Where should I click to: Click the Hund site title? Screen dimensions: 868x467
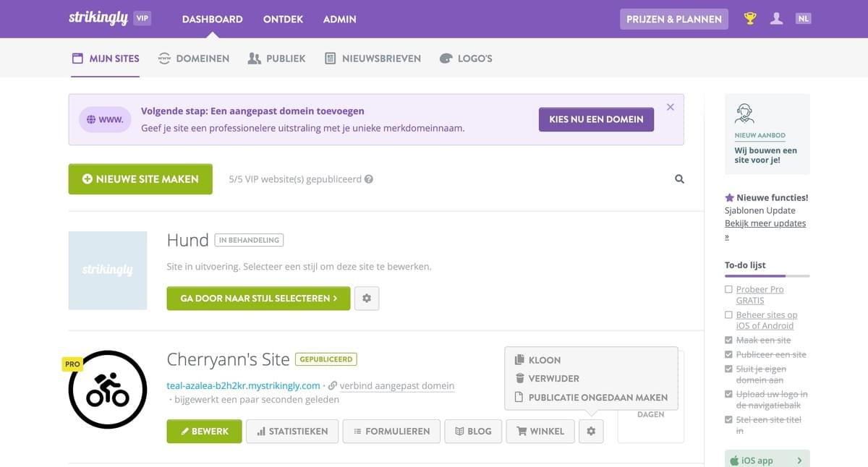coord(187,240)
